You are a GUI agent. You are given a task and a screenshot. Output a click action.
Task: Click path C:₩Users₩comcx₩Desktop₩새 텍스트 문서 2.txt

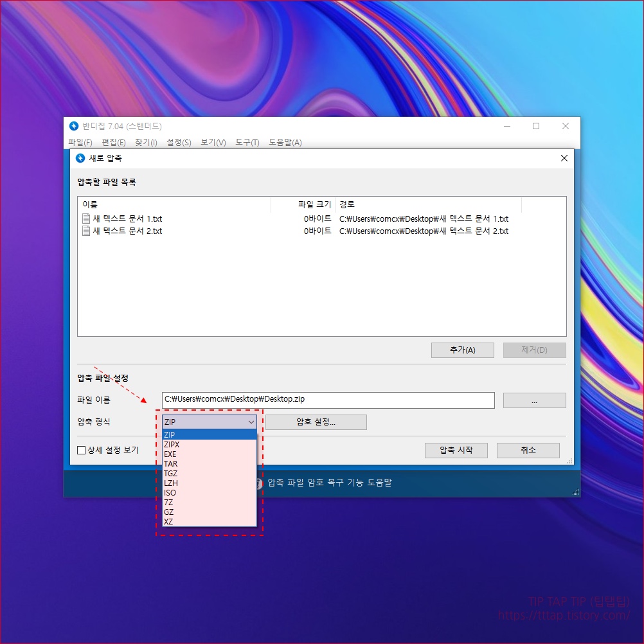[x=424, y=231]
